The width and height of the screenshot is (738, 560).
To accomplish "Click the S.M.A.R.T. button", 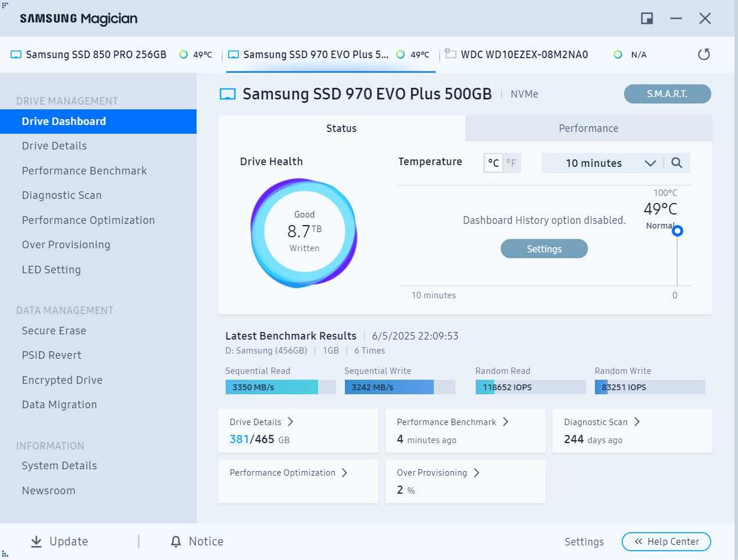I will click(667, 94).
